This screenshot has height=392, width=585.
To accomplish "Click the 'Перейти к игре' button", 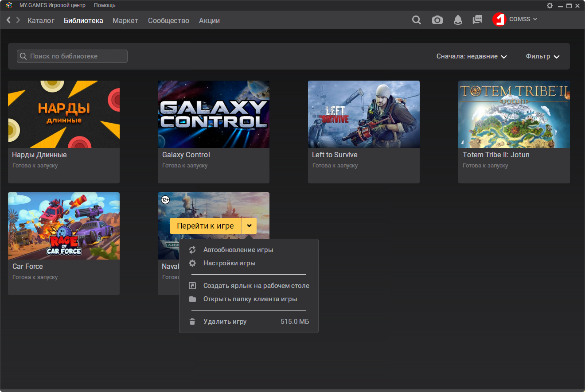I will 205,226.
